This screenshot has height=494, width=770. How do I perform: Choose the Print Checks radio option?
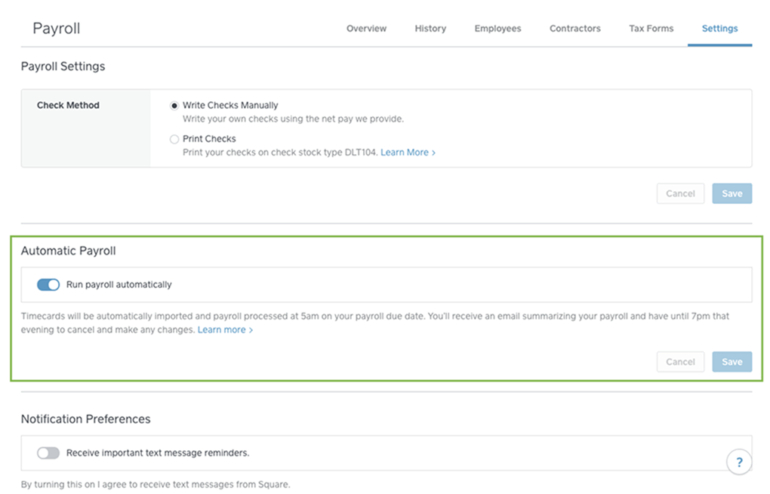click(175, 139)
